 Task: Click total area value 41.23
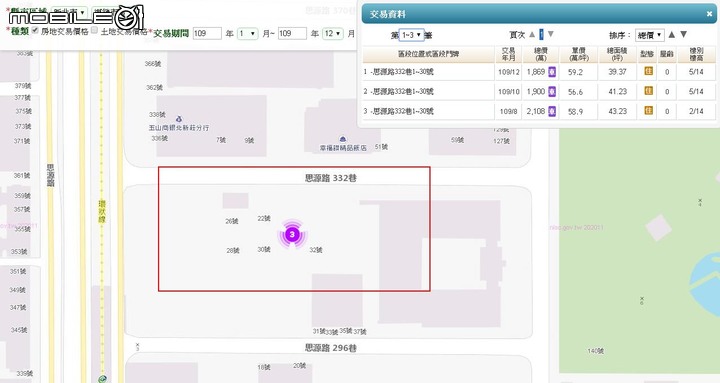[x=618, y=92]
